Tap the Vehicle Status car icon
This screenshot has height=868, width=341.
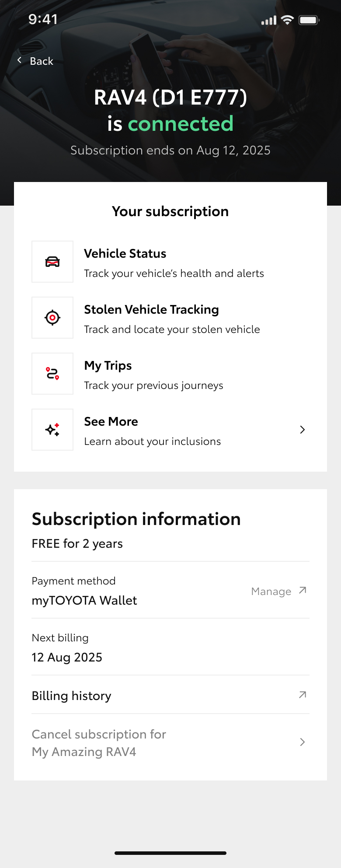tap(52, 262)
